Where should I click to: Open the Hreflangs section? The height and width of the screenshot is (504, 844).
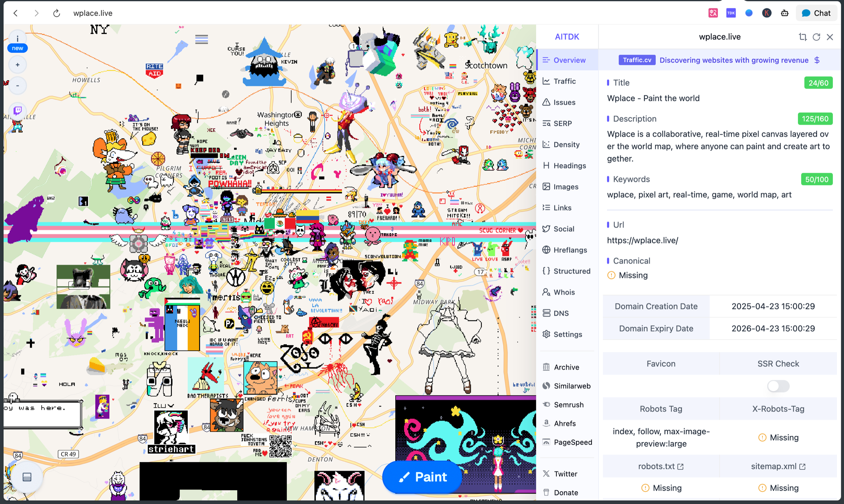click(570, 250)
